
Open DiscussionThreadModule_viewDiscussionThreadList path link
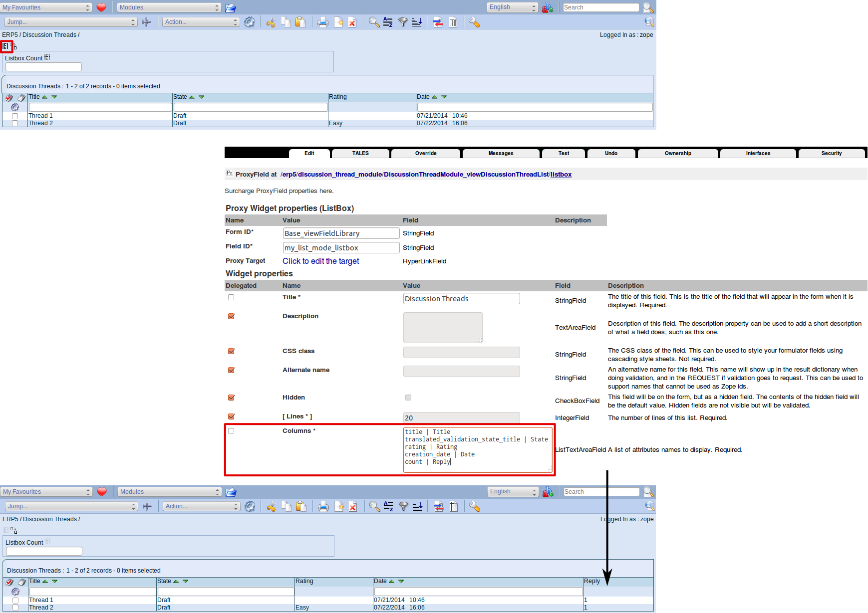point(466,175)
